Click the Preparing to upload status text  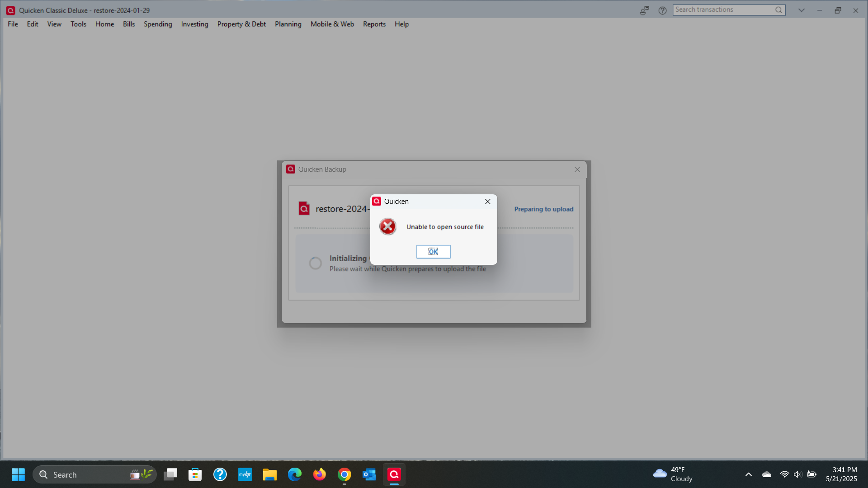pos(543,209)
